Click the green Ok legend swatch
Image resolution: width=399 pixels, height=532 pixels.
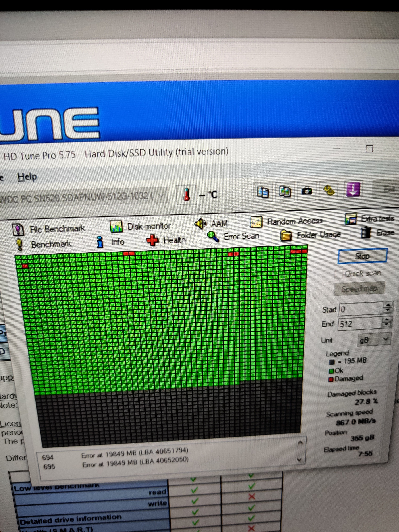(x=331, y=371)
